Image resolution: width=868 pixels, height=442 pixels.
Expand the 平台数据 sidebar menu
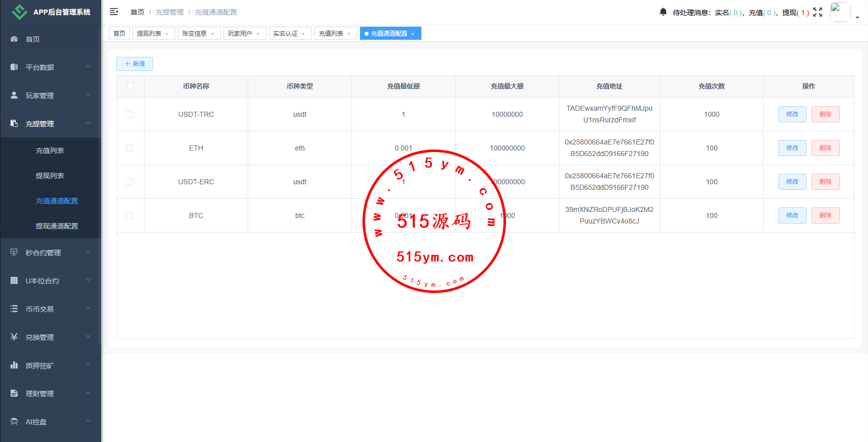point(50,67)
